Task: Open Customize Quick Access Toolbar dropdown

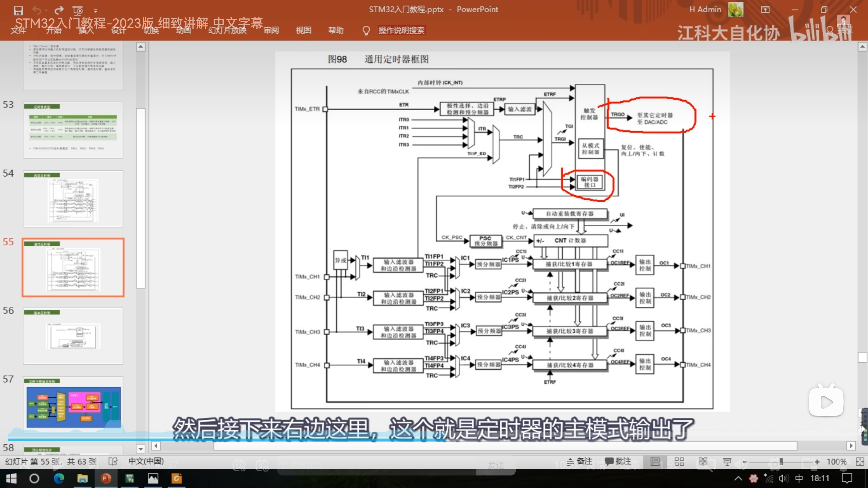Action: [x=96, y=11]
